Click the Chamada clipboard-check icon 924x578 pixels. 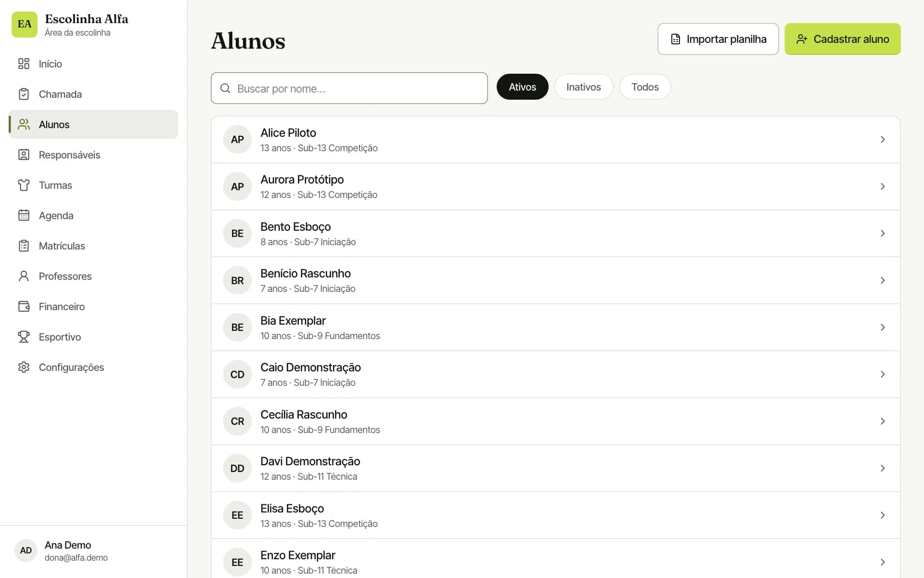24,94
